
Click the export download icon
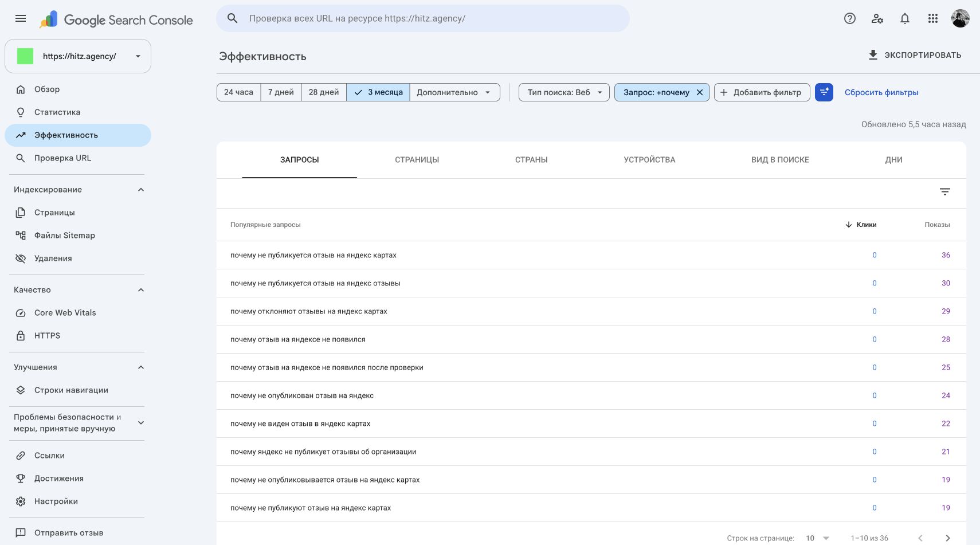coord(873,55)
